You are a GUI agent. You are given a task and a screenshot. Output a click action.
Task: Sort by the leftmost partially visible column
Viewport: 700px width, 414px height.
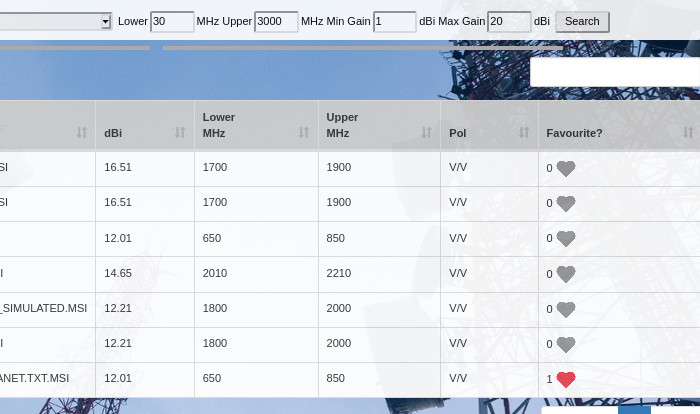(81, 132)
